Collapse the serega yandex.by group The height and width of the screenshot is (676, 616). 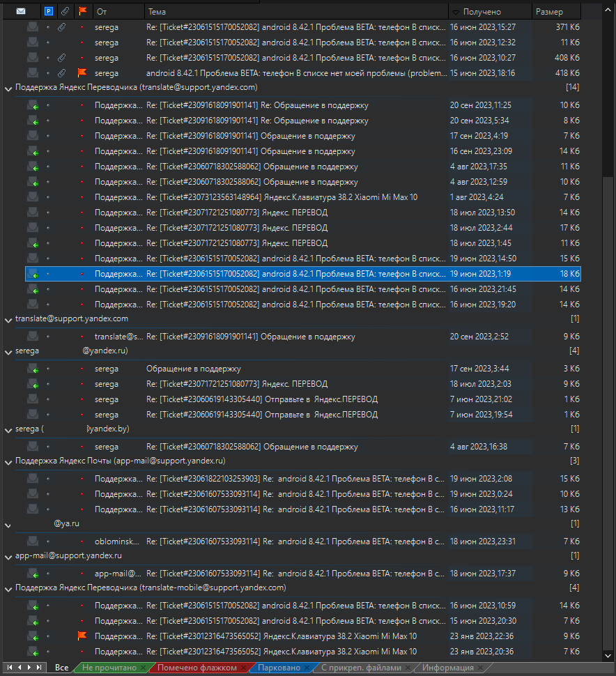[x=8, y=430]
